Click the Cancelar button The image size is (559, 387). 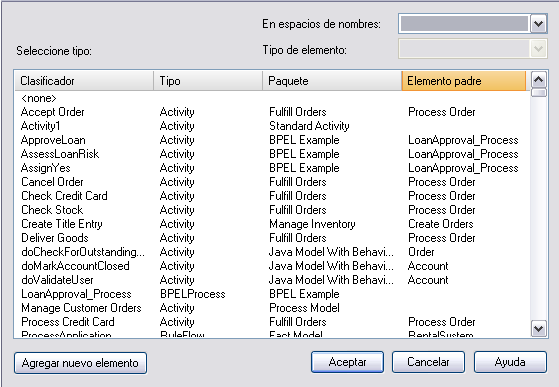(x=428, y=362)
